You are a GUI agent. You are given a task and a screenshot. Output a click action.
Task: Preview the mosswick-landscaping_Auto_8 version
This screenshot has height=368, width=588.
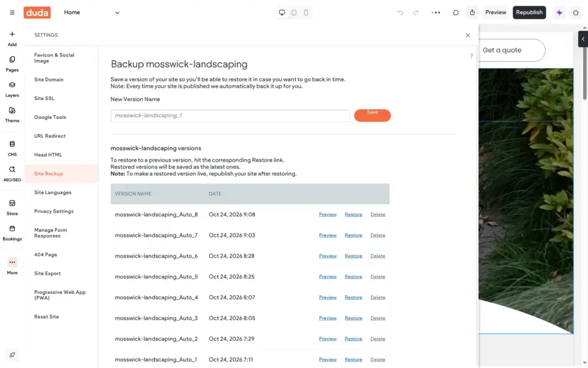pos(328,214)
